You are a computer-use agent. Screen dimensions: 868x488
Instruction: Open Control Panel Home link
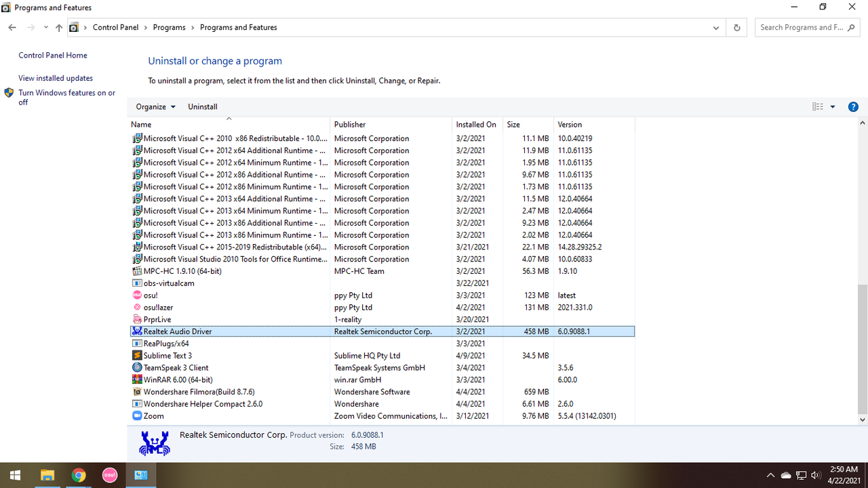(x=53, y=56)
